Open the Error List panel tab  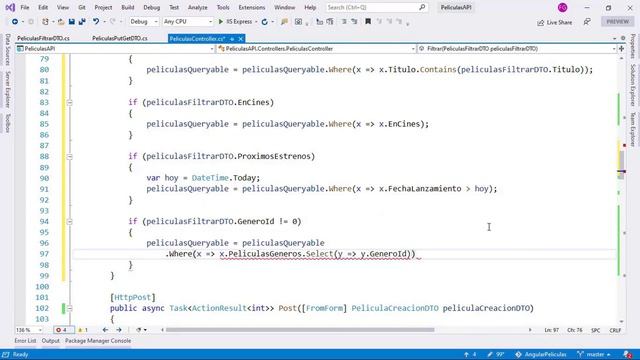pyautogui.click(x=25, y=341)
